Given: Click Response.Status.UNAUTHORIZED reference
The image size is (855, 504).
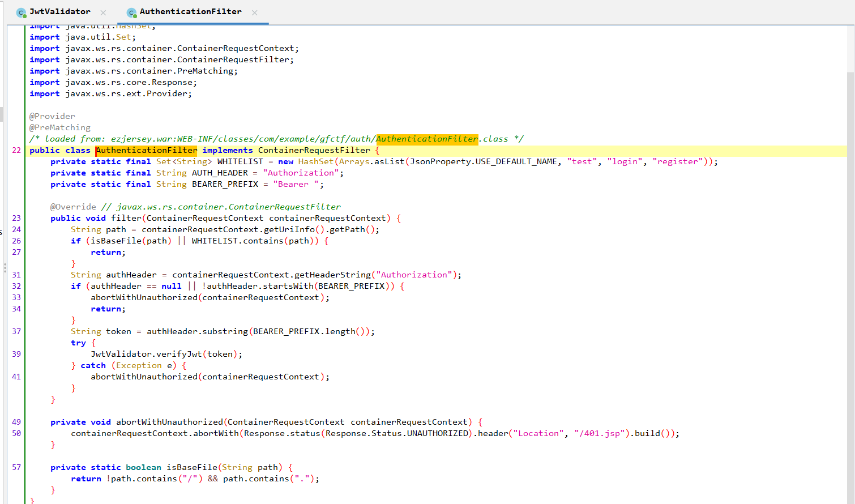Looking at the screenshot, I should (x=397, y=433).
